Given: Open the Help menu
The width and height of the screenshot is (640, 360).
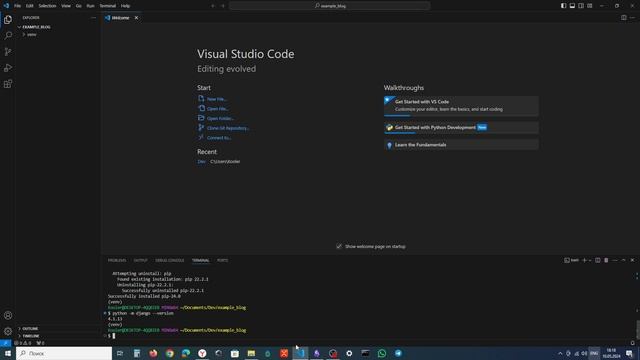Looking at the screenshot, I should click(125, 6).
